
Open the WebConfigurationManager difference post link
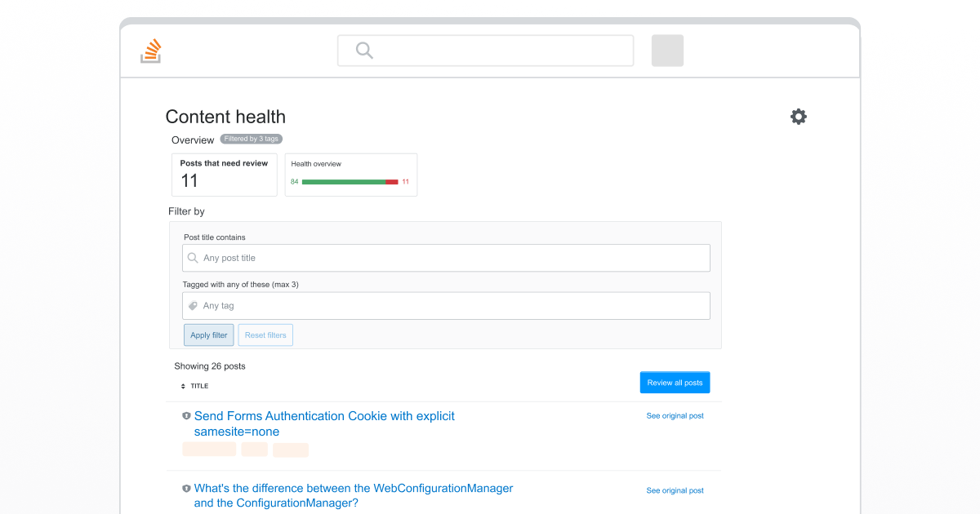pyautogui.click(x=354, y=495)
